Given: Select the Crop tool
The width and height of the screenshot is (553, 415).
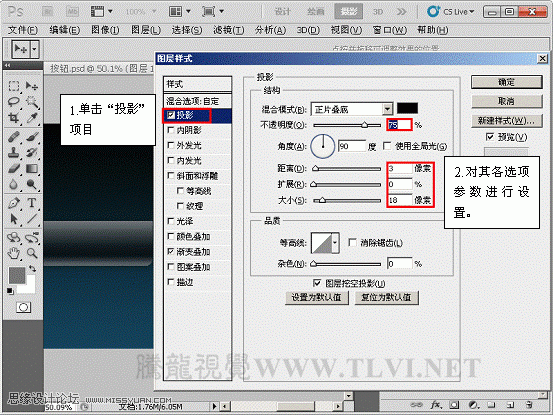Looking at the screenshot, I should pyautogui.click(x=14, y=118).
